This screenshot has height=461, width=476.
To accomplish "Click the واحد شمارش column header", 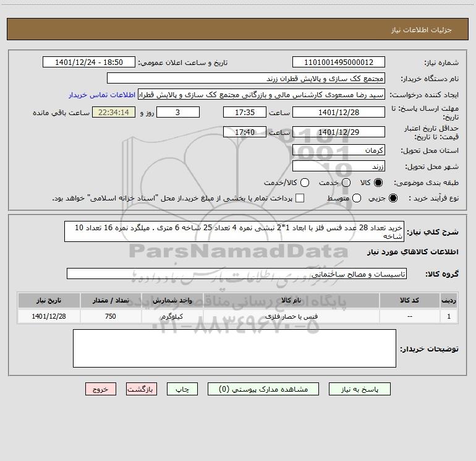I will coord(172,300).
